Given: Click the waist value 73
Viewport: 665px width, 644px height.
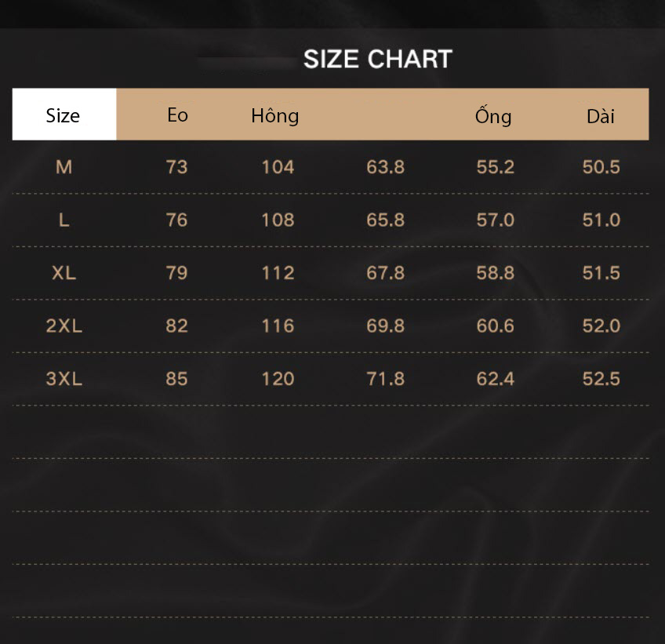Looking at the screenshot, I should click(x=177, y=167).
